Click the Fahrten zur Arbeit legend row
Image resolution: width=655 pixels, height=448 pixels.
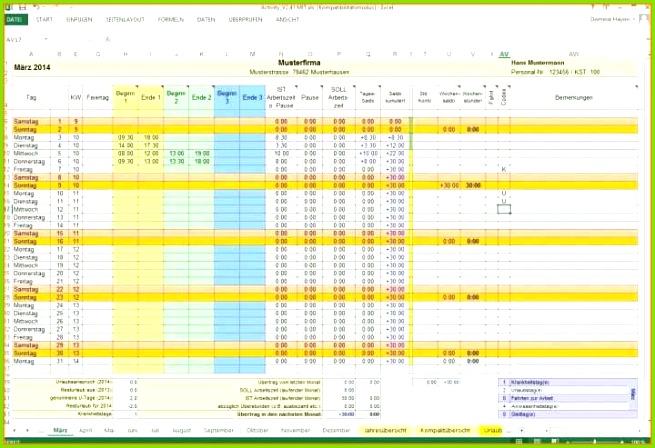pos(564,398)
